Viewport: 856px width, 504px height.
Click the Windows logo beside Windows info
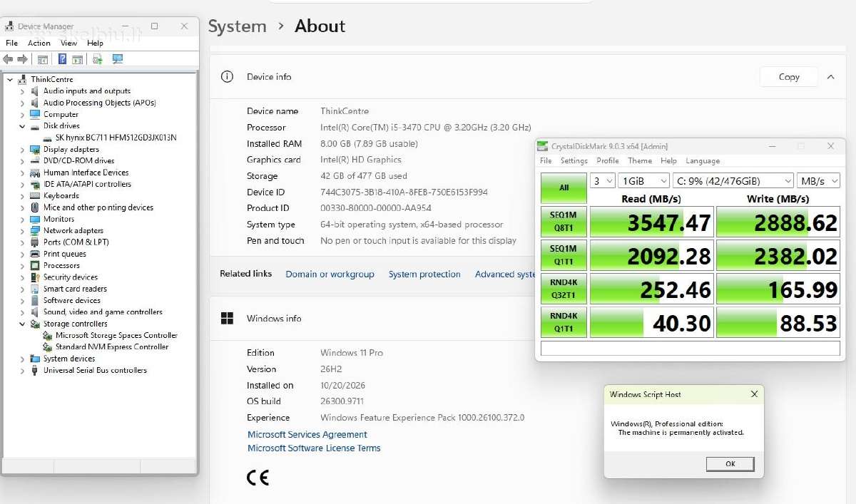[227, 319]
